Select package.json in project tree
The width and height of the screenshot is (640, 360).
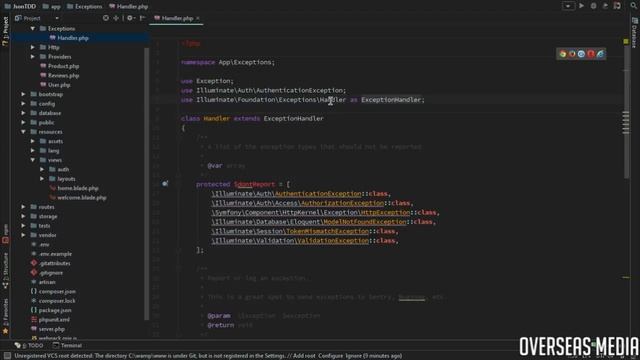(55, 310)
